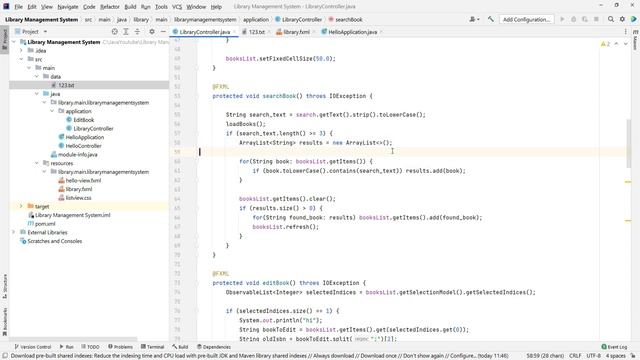Open the Structure side tool window
This screenshot has height=360, width=640.
tap(5, 286)
